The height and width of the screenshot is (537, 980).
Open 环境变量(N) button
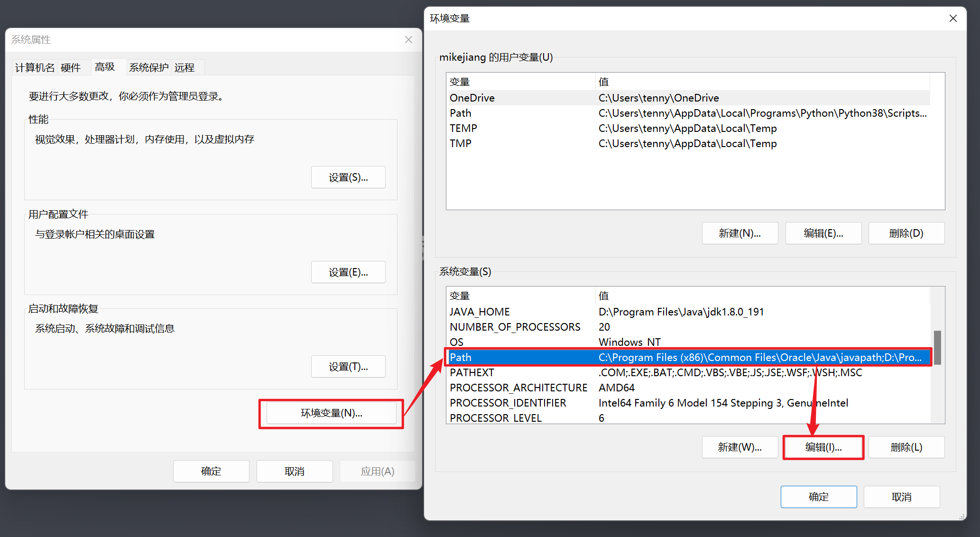click(331, 413)
